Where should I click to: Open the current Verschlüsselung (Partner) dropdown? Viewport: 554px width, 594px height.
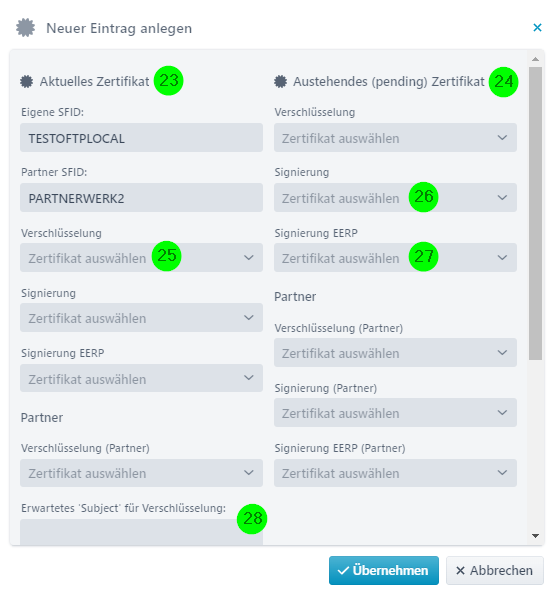[141, 473]
